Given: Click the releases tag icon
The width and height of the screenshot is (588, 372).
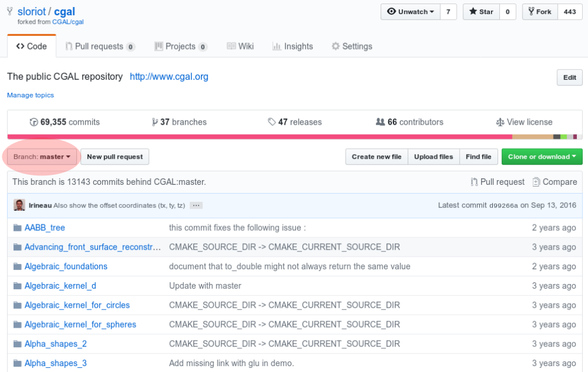Looking at the screenshot, I should [x=271, y=122].
